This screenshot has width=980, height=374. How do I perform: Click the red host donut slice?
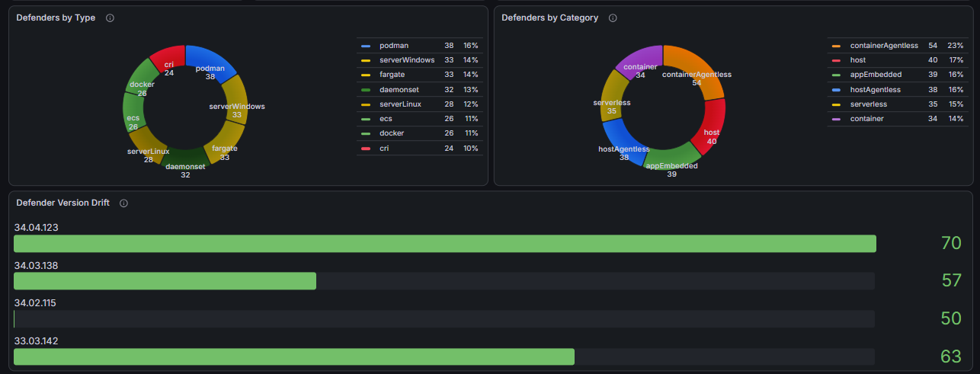click(709, 126)
